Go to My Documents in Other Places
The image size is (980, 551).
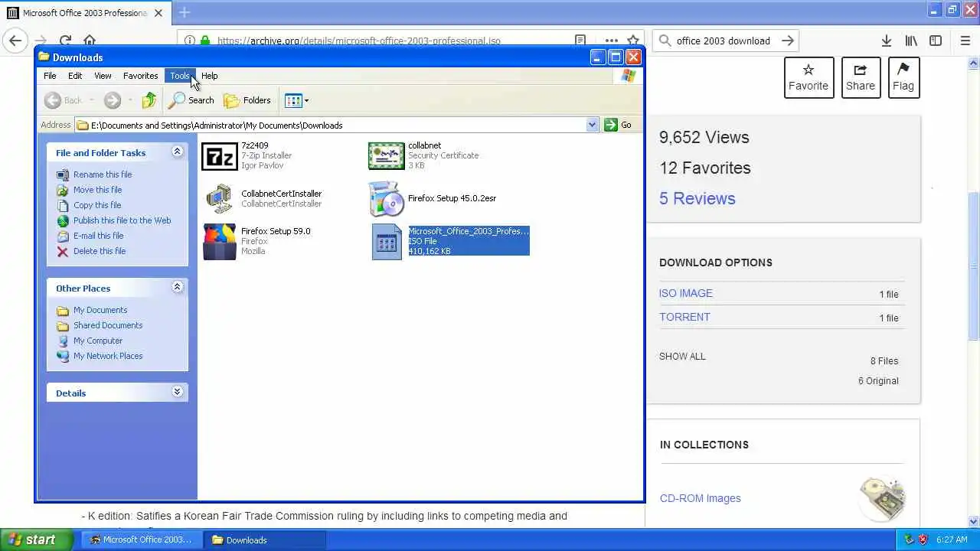(100, 310)
